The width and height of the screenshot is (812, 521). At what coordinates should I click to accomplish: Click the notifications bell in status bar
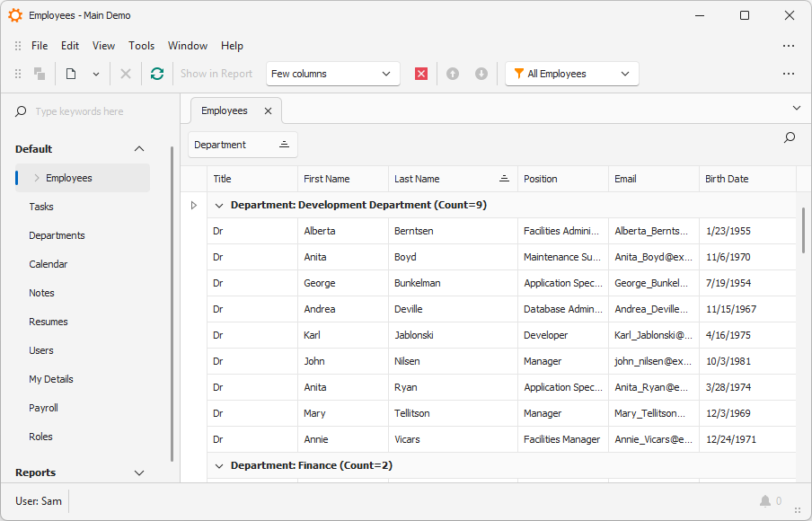coord(765,501)
